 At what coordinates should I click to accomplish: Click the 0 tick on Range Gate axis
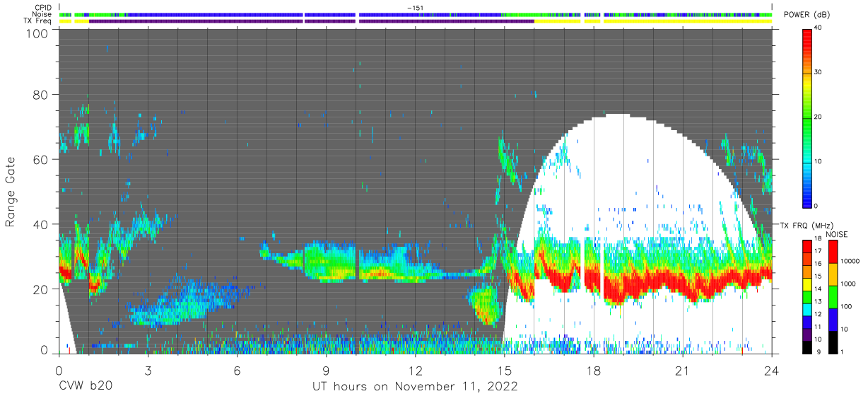pos(46,349)
